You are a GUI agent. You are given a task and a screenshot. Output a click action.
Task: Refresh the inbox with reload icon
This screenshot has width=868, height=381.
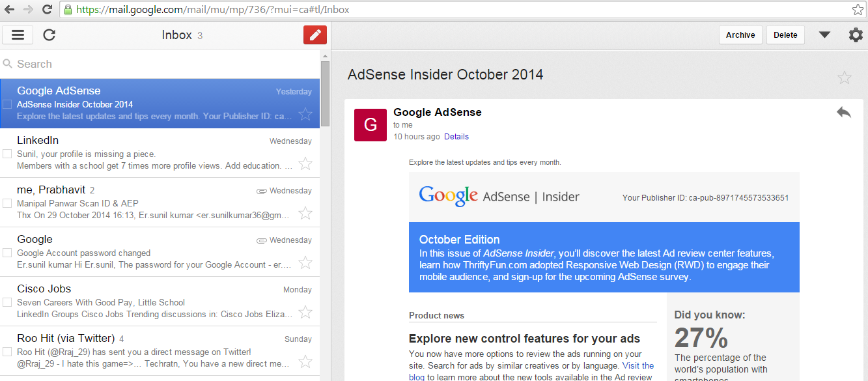[49, 35]
